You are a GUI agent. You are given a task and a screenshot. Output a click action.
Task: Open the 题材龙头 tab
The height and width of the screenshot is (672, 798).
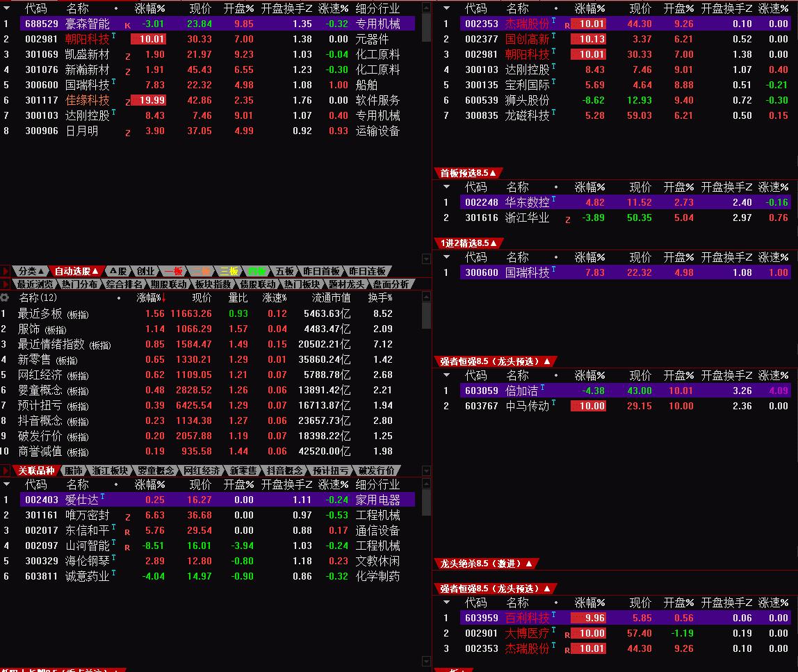point(346,284)
